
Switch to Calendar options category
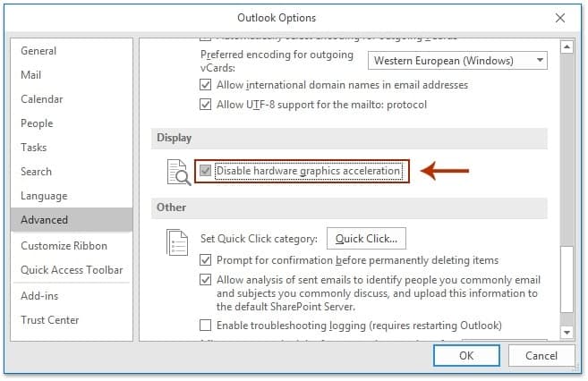point(42,99)
